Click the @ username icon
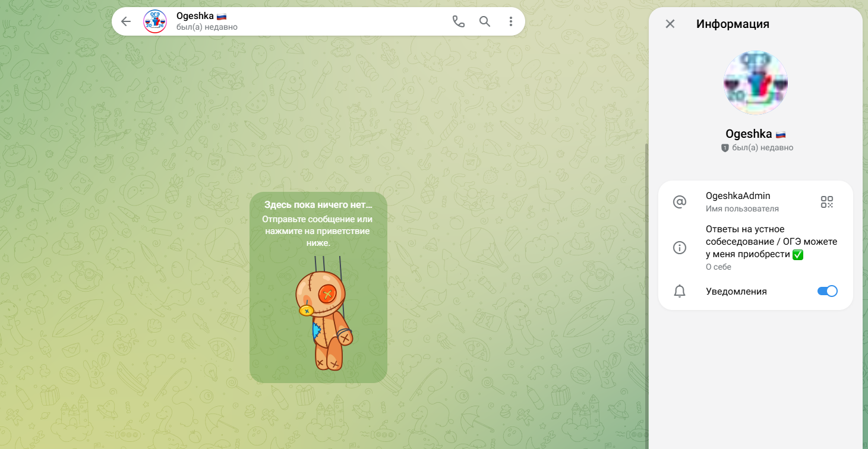Image resolution: width=868 pixels, height=449 pixels. coord(680,202)
